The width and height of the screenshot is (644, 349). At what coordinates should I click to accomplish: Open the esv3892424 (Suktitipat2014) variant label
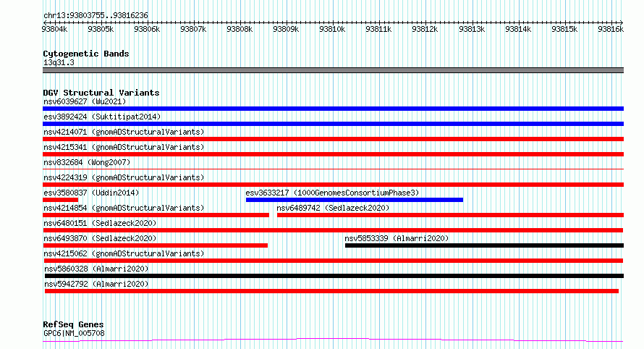(102, 117)
